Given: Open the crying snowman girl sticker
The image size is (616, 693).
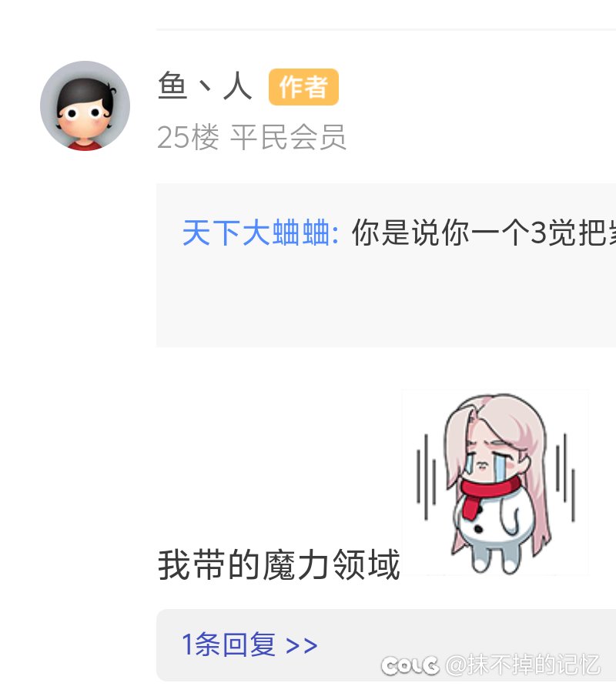Looking at the screenshot, I should tap(495, 483).
